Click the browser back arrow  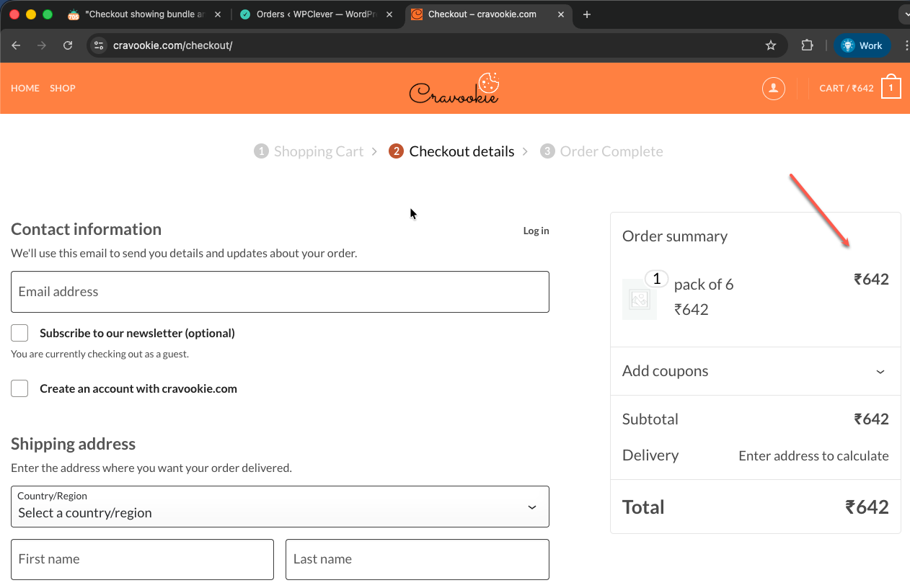[17, 45]
